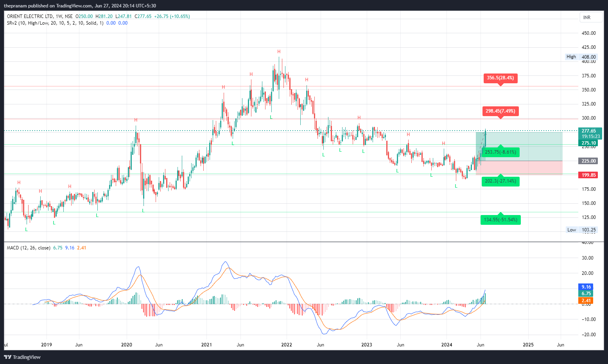Click the grey 225.00 entry price label

[x=588, y=161]
